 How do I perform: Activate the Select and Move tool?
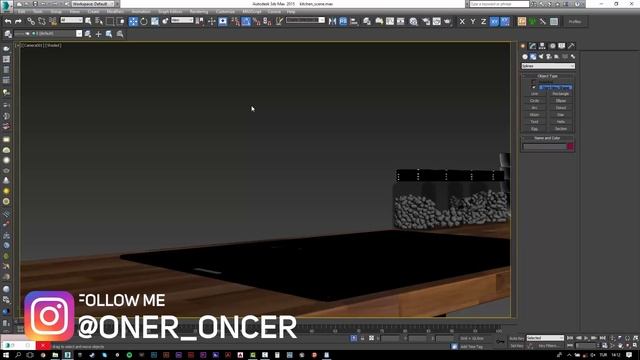click(133, 21)
